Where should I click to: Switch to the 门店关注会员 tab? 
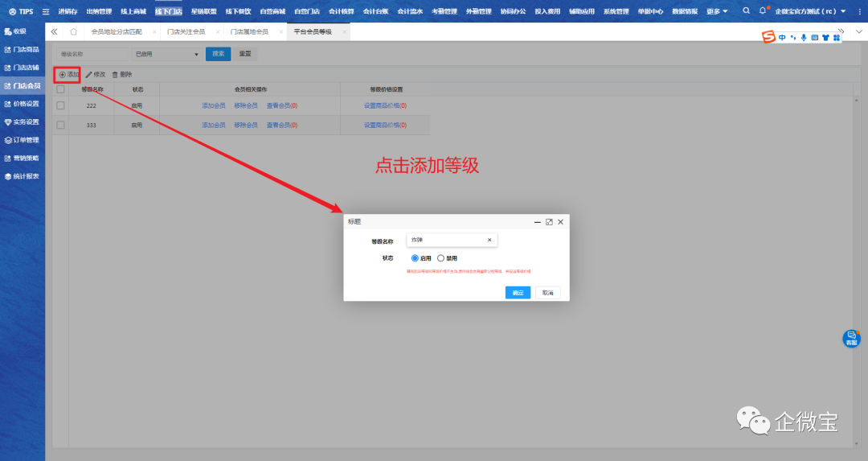tap(185, 31)
